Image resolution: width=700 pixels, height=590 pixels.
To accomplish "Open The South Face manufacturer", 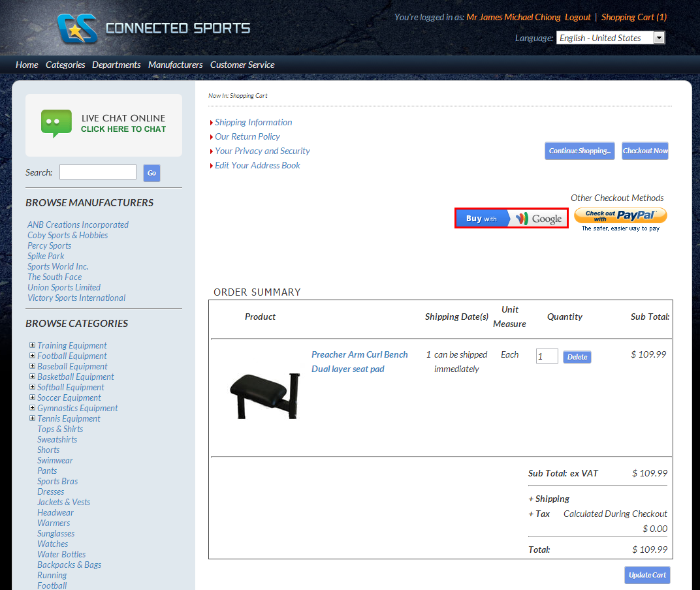I will coord(54,277).
